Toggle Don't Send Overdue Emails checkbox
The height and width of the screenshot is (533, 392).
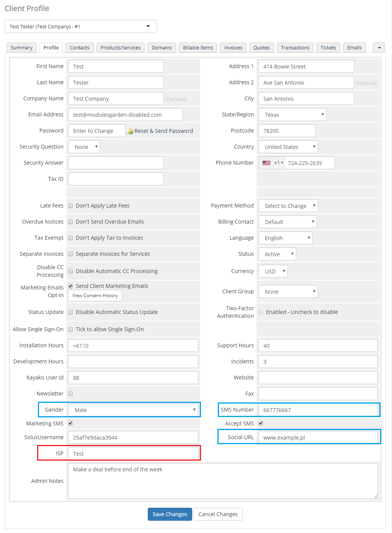pyautogui.click(x=70, y=222)
